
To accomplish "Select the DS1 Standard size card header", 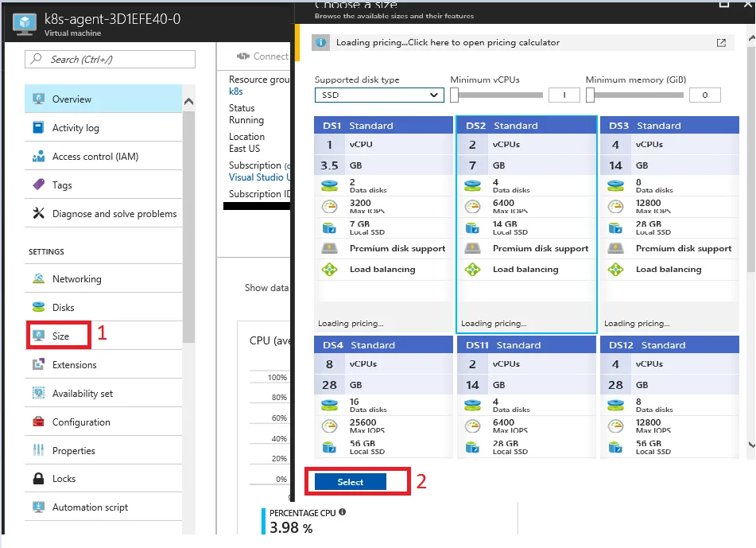I will 383,126.
